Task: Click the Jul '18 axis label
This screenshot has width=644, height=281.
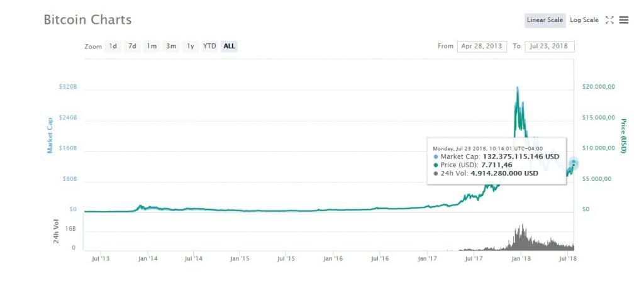Action: [x=568, y=258]
